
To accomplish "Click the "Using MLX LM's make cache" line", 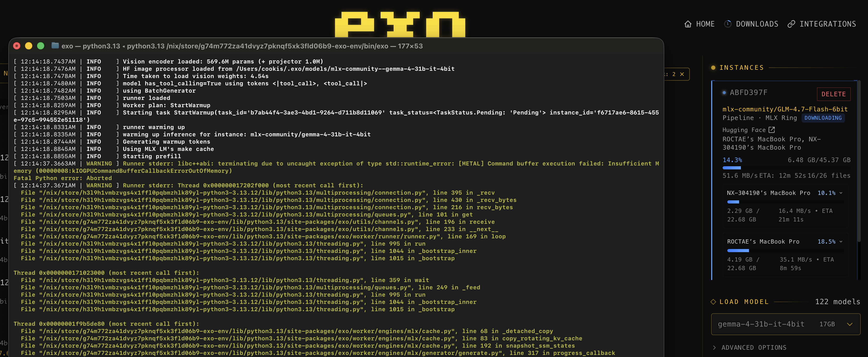I will (168, 149).
